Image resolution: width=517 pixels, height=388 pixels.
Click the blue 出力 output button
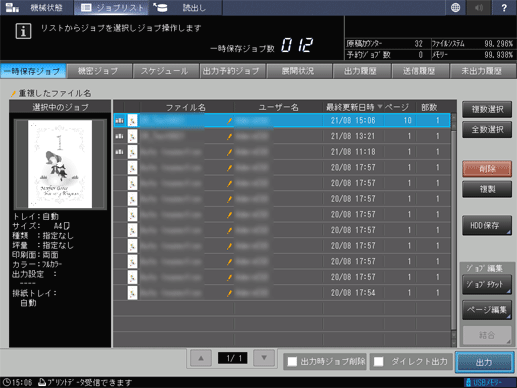point(484,362)
